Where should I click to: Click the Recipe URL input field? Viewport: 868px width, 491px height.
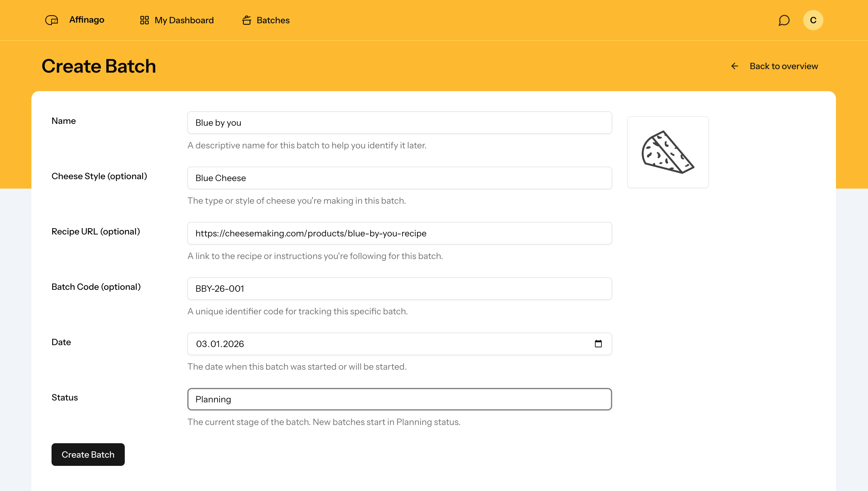pos(399,233)
